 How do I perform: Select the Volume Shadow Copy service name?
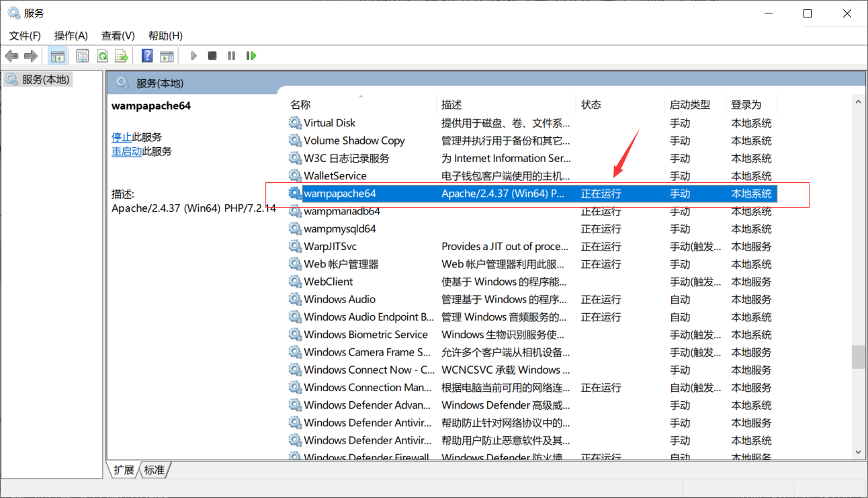[354, 140]
